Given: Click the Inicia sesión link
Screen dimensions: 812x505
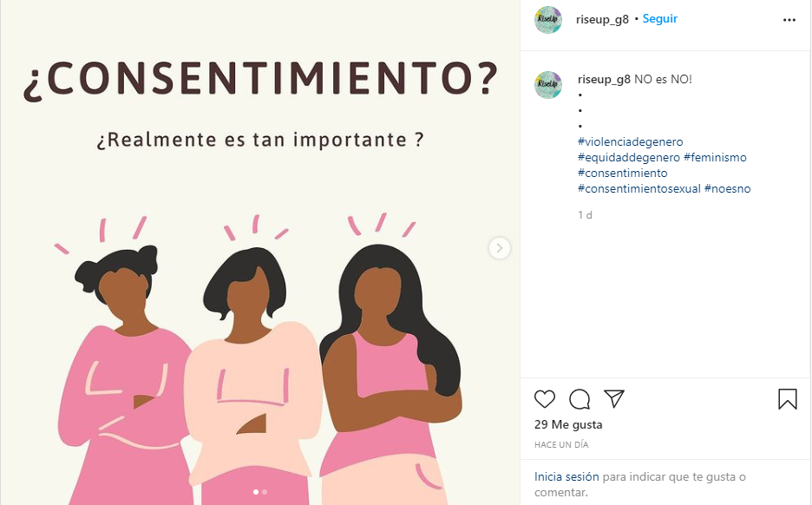Looking at the screenshot, I should tap(566, 476).
